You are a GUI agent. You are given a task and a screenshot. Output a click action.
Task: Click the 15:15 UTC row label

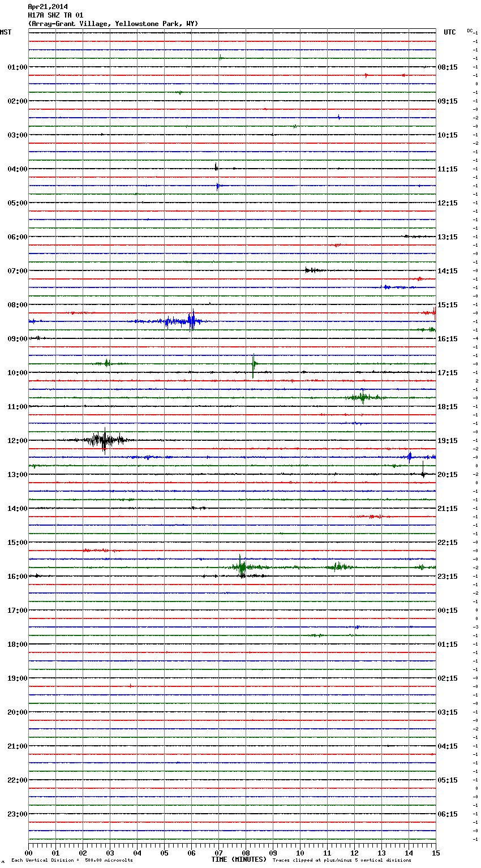tap(448, 305)
